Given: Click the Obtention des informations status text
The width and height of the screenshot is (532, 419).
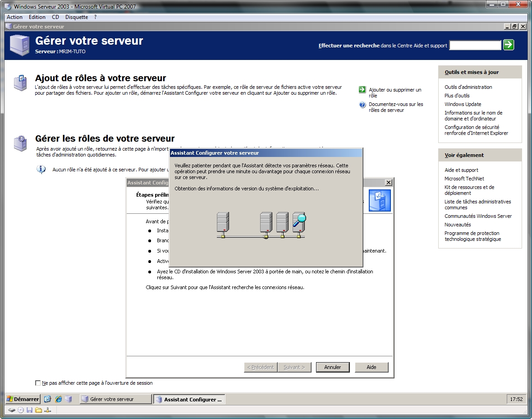Looking at the screenshot, I should click(x=247, y=189).
